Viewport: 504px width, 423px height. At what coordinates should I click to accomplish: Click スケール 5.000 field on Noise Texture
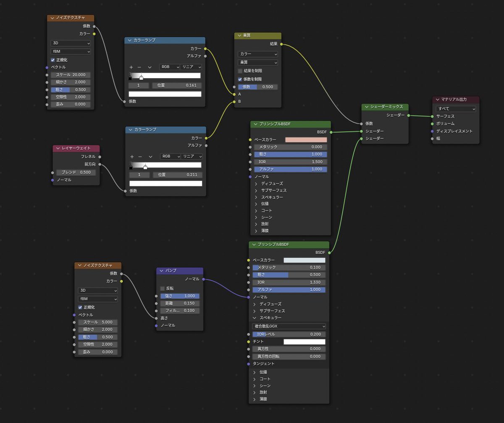coord(98,322)
